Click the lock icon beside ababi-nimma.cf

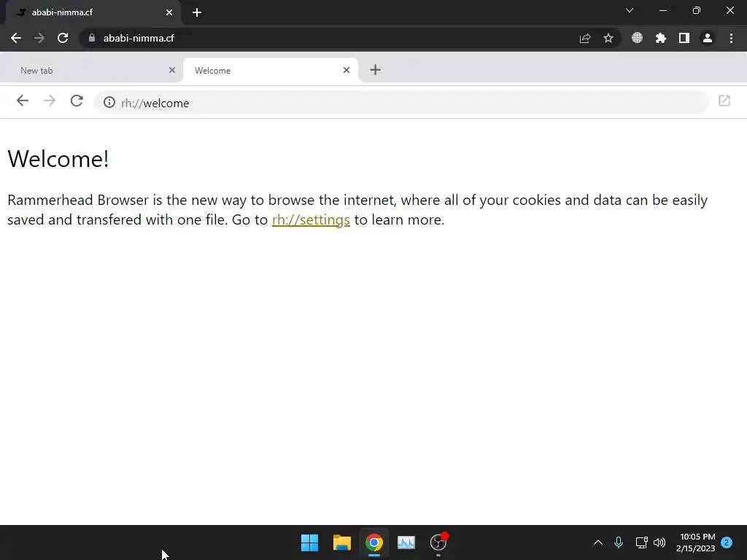(92, 38)
